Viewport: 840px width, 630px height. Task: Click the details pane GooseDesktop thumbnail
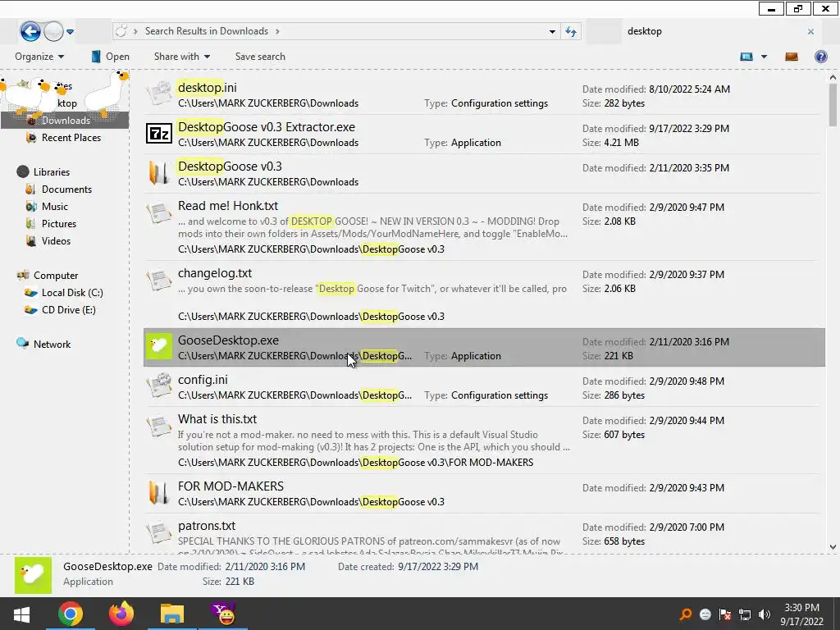[x=33, y=575]
